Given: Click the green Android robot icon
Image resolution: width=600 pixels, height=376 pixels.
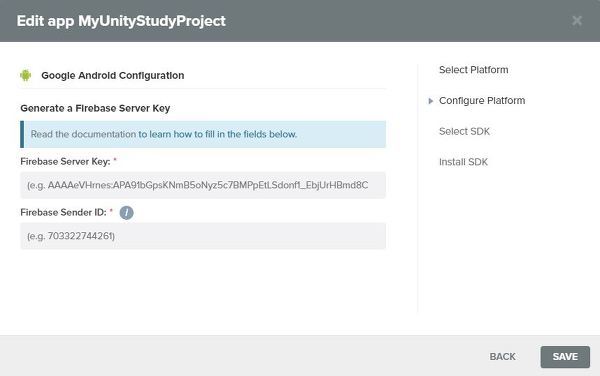Looking at the screenshot, I should pos(26,75).
